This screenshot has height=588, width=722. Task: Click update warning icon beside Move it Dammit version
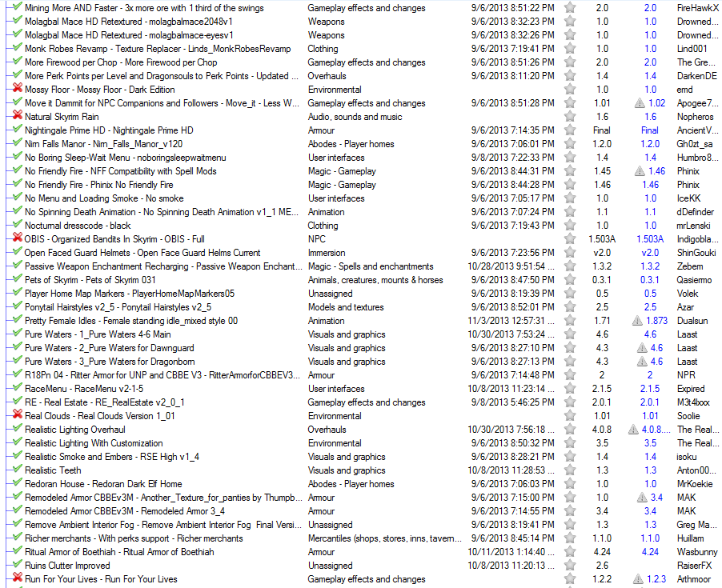point(640,103)
